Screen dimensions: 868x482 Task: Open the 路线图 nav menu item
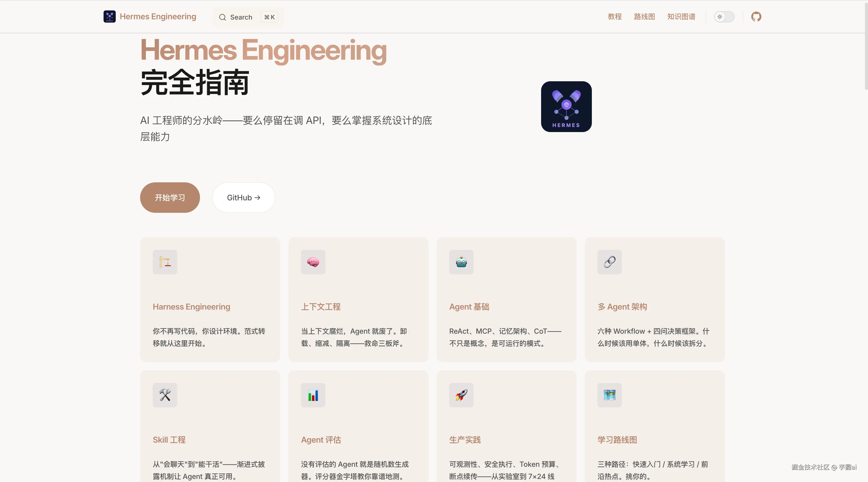point(644,17)
